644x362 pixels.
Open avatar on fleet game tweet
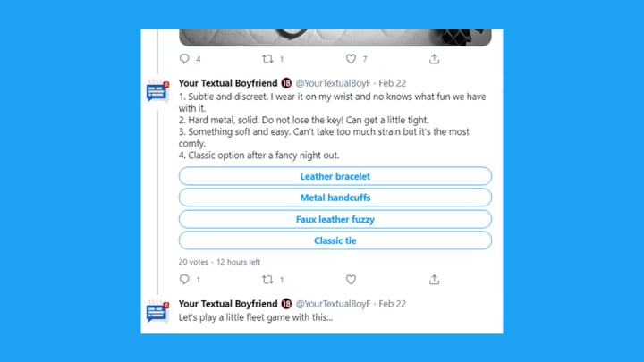(157, 312)
